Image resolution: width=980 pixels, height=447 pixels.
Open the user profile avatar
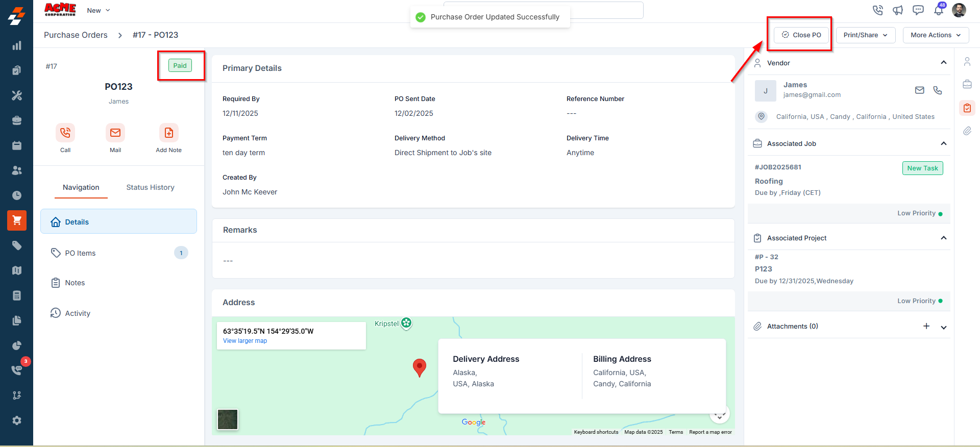pos(959,10)
